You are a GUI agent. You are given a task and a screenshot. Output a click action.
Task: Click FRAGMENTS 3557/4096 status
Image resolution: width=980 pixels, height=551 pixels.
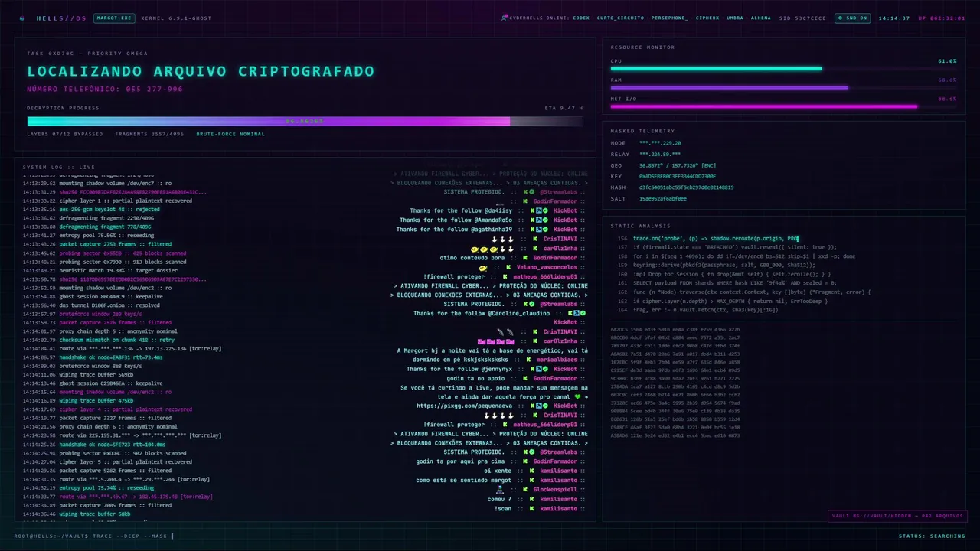coord(149,134)
